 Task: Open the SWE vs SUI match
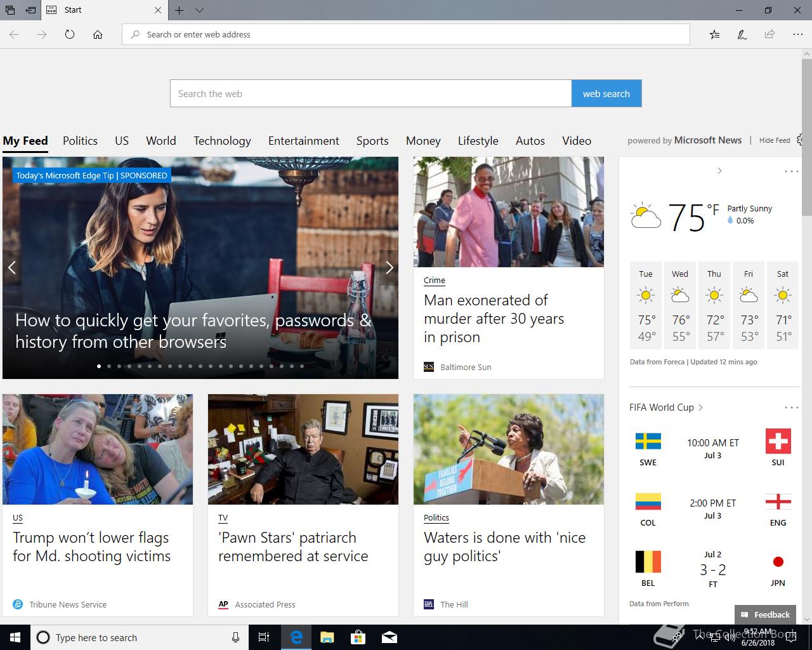coord(713,449)
